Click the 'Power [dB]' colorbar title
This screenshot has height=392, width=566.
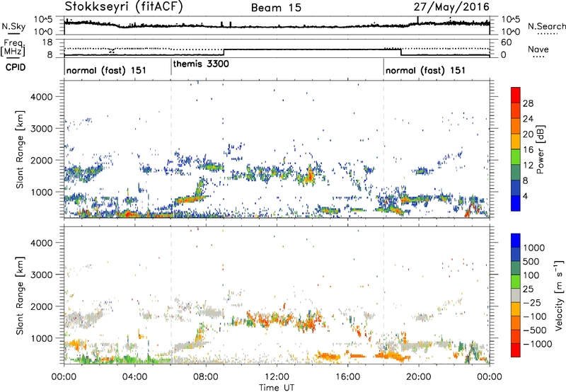pyautogui.click(x=540, y=149)
